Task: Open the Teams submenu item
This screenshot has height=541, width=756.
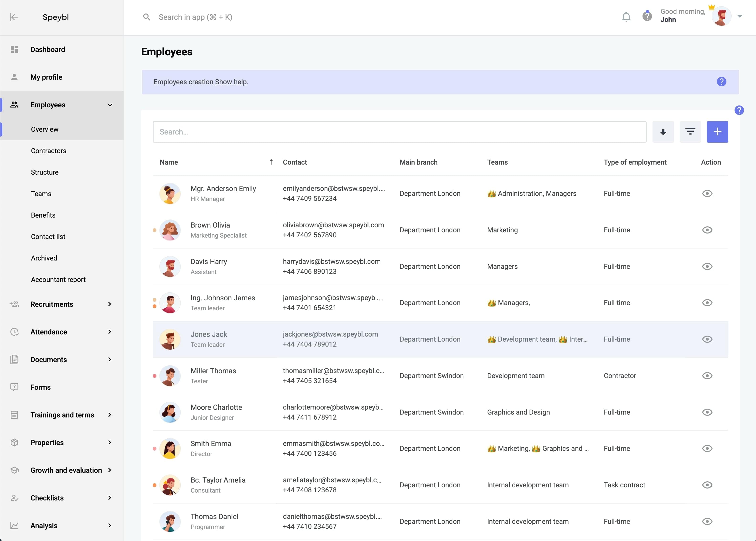Action: 41,194
